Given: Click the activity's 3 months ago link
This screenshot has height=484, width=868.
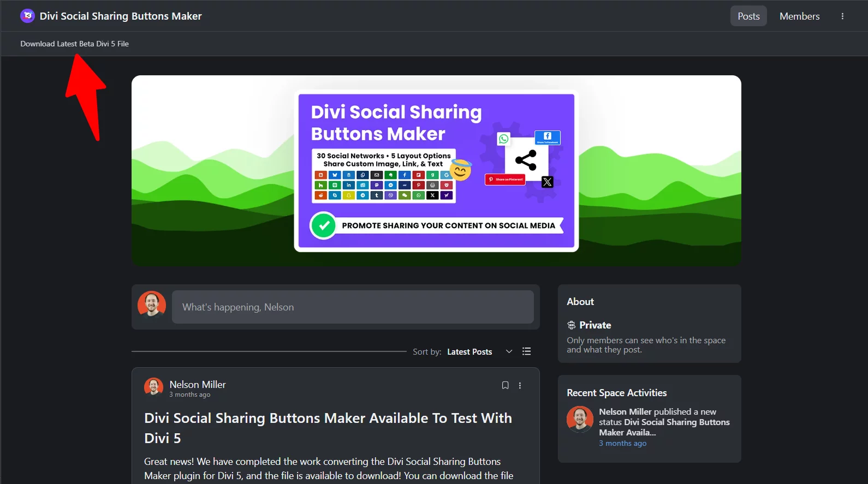Looking at the screenshot, I should pos(622,443).
